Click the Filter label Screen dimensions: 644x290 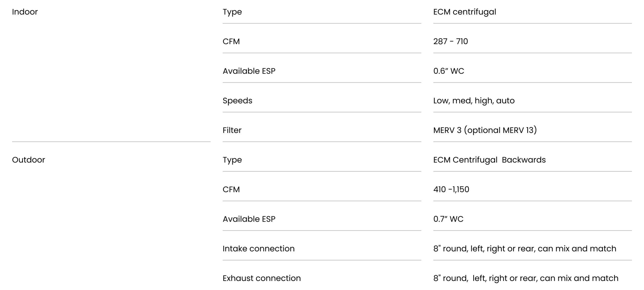[232, 130]
